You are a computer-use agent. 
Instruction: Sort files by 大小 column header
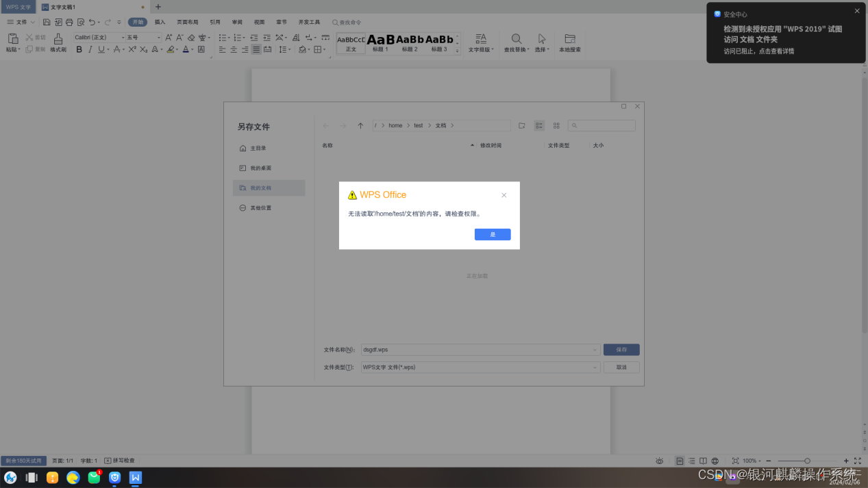598,146
